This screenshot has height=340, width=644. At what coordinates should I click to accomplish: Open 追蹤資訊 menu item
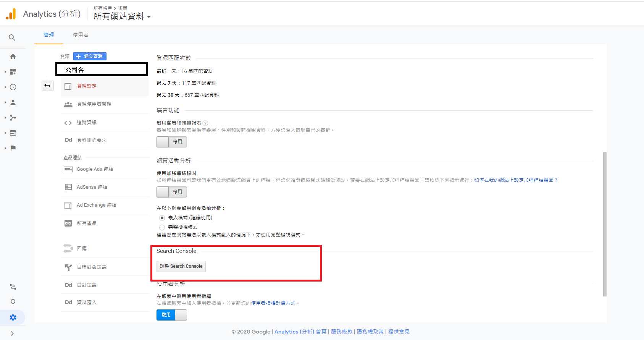pos(105,123)
